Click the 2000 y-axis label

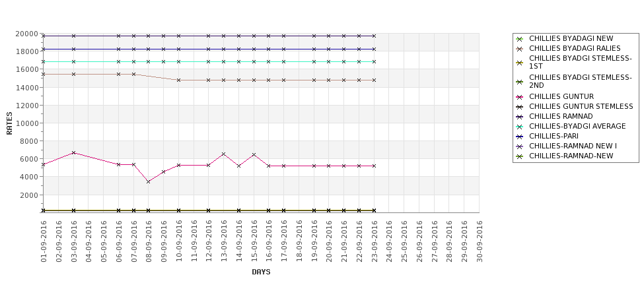(x=30, y=195)
